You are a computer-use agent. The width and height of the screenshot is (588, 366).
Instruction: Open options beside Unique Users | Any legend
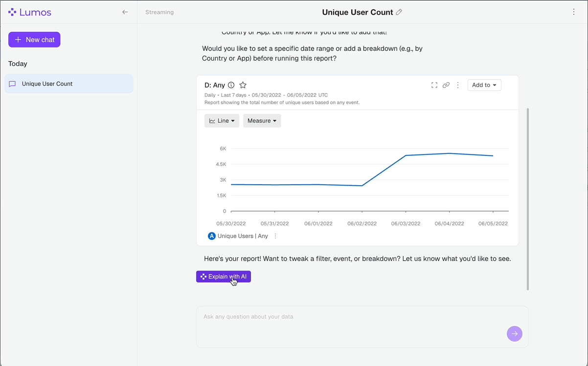coord(275,236)
